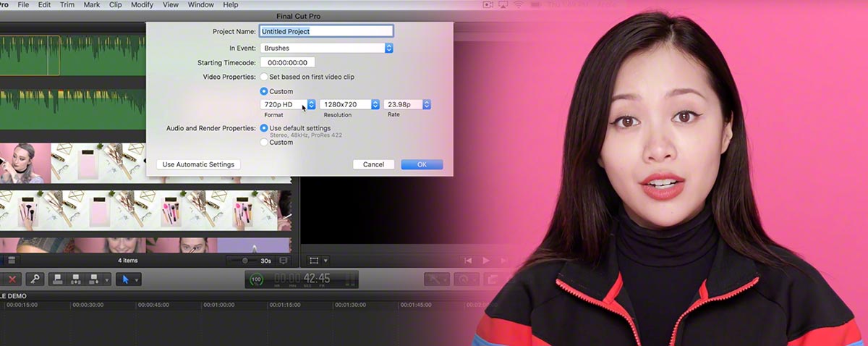
Task: Click the screen recording camera menu bar icon
Action: click(488, 4)
